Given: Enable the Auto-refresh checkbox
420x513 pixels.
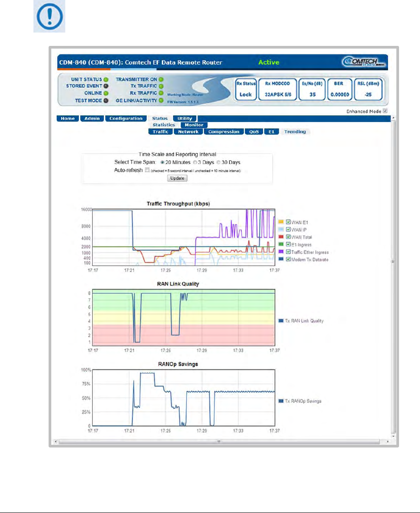Looking at the screenshot, I should (147, 170).
